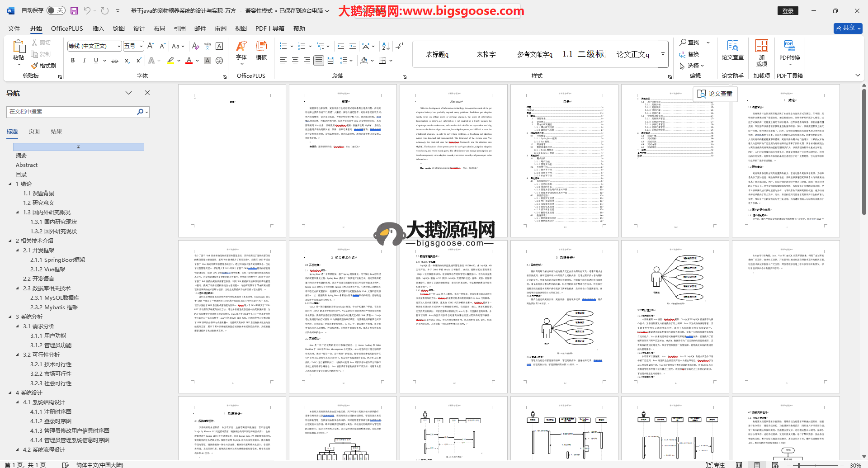Apply bold formatting with the B icon
The width and height of the screenshot is (868, 468).
coord(73,61)
